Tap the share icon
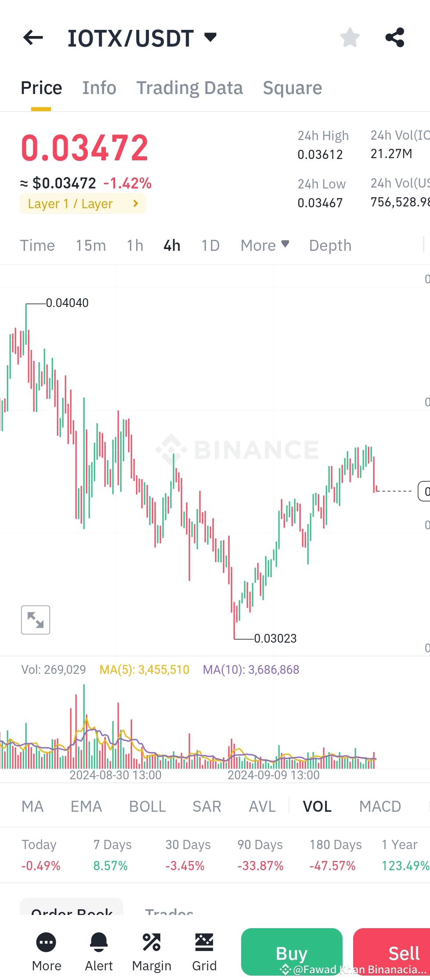Image resolution: width=430 pixels, height=980 pixels. click(x=395, y=37)
